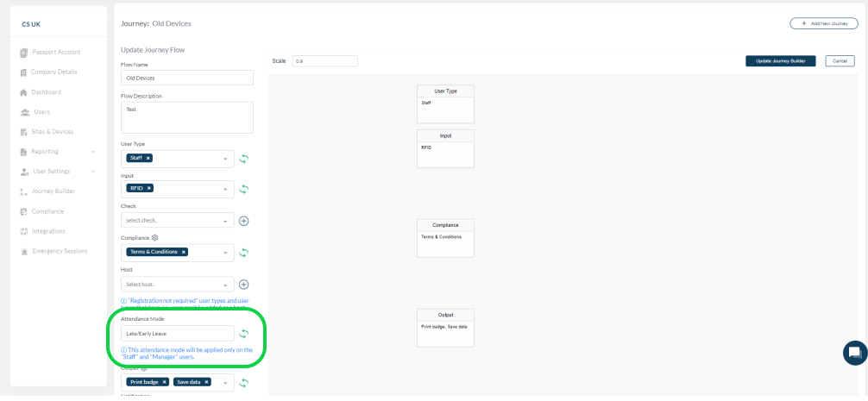Screen dimensions: 868x401
Task: Remove the RFID tag from Input
Action: click(149, 189)
